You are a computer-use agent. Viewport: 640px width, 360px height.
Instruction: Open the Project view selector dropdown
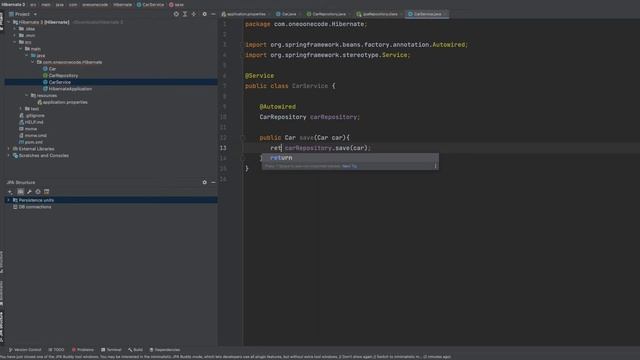coord(23,14)
